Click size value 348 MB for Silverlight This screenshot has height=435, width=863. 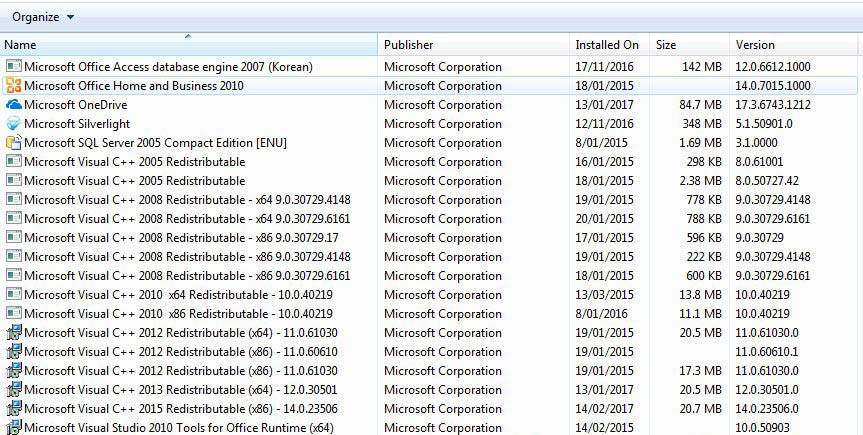pyautogui.click(x=701, y=124)
